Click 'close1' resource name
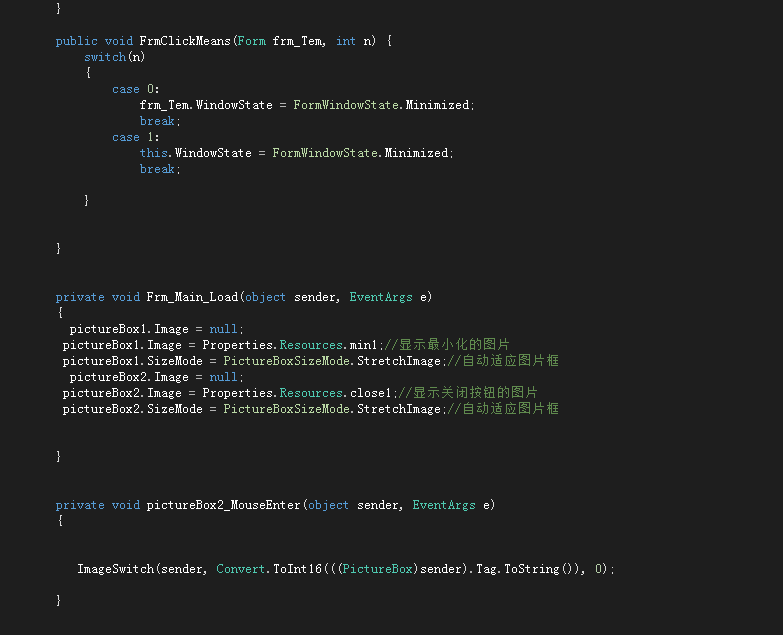 pos(370,393)
